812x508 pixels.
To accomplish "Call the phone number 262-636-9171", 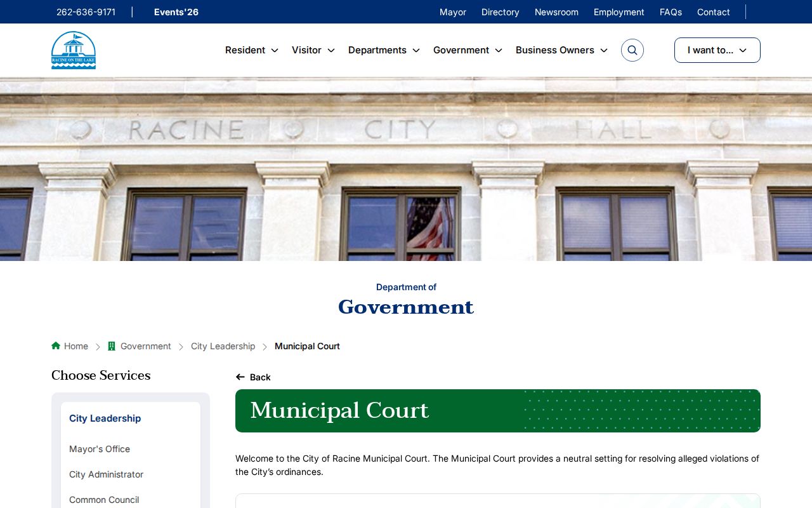I will 86,12.
